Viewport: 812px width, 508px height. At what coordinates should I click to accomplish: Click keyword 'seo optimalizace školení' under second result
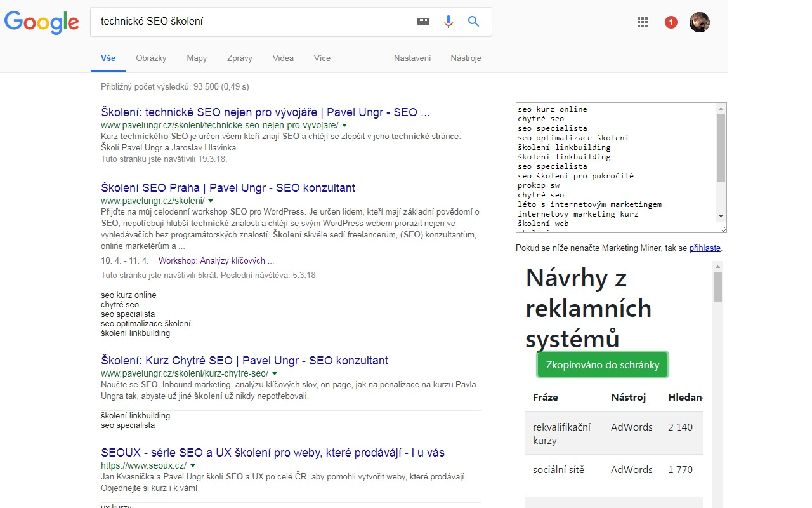tap(145, 324)
